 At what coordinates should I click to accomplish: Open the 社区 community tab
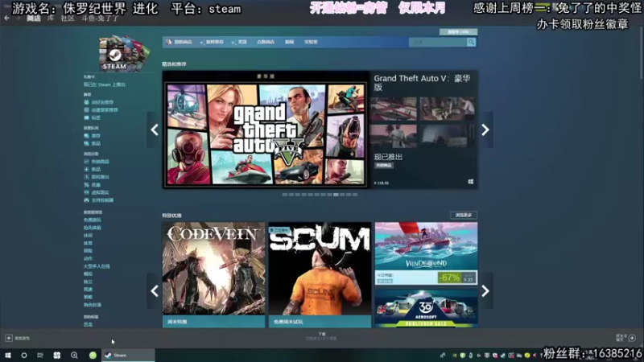click(x=68, y=18)
